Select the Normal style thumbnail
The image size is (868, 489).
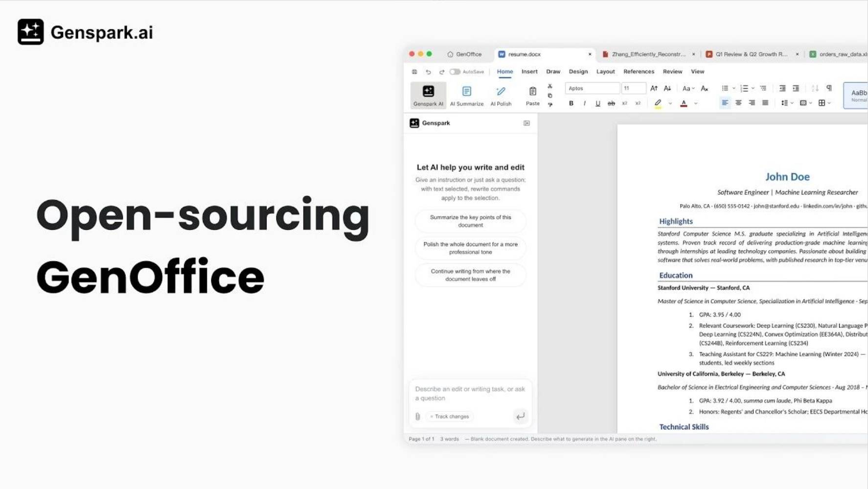[857, 95]
